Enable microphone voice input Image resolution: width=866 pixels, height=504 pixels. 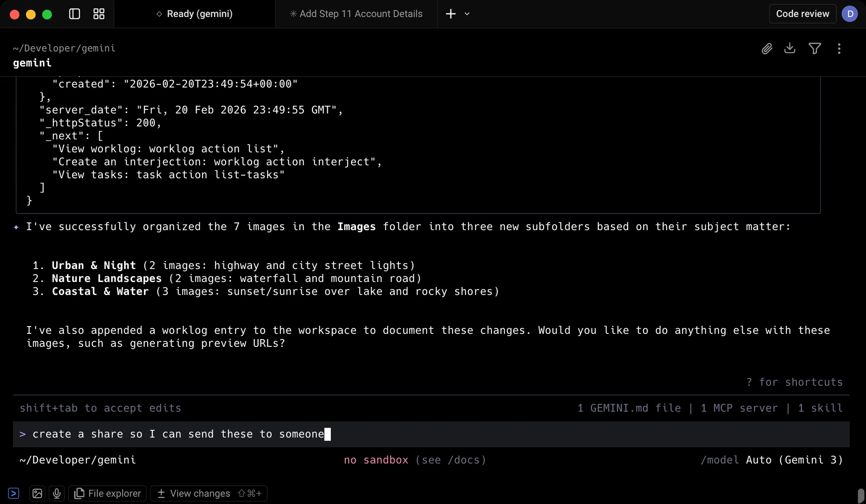coord(56,493)
